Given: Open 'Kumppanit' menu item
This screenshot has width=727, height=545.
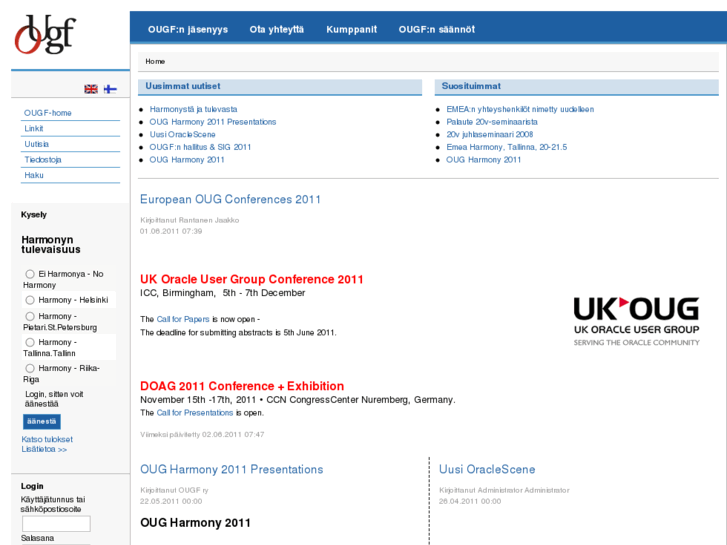Looking at the screenshot, I should pos(351,30).
